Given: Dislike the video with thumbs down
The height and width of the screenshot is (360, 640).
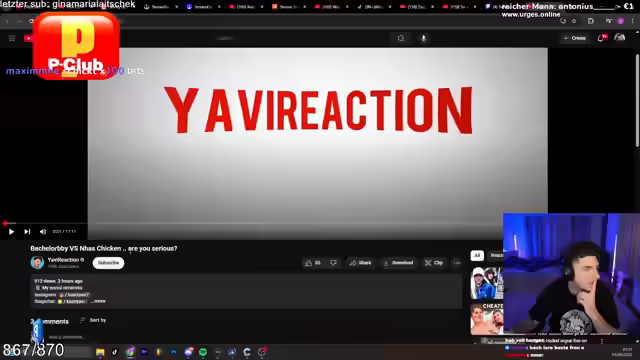Looking at the screenshot, I should (x=333, y=263).
